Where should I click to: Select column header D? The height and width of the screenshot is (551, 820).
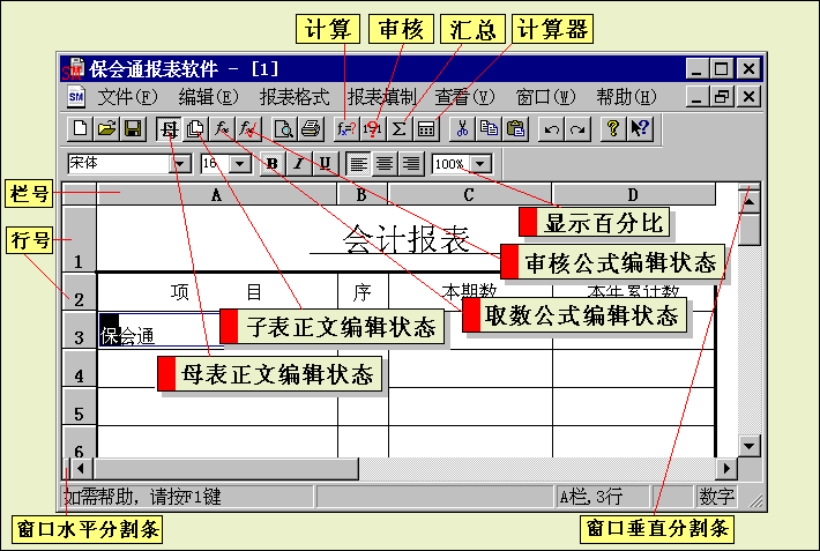coord(633,194)
